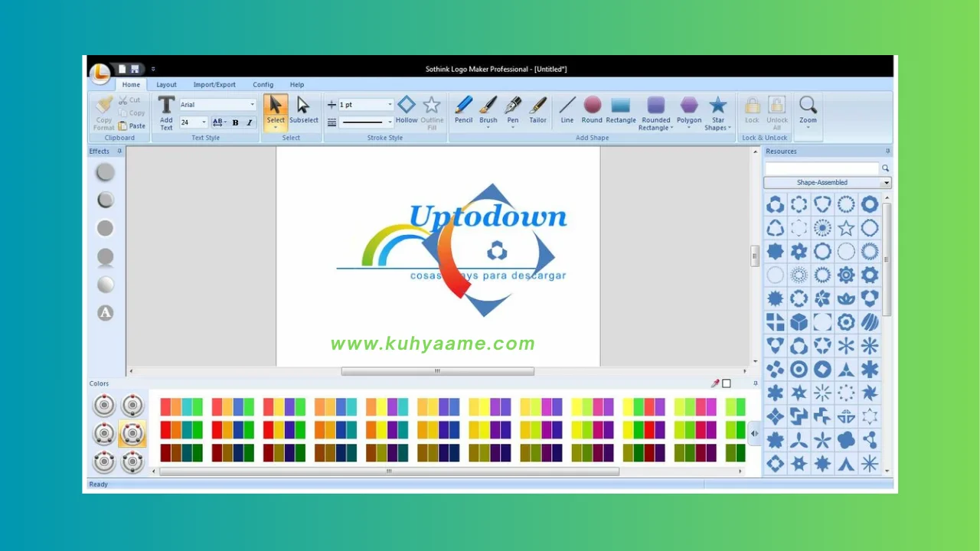
Task: Apply the topmost effect sphere in Effects panel
Action: point(106,172)
